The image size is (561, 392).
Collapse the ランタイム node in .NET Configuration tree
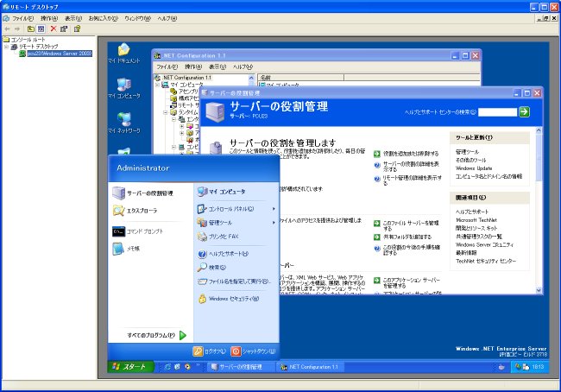point(166,112)
